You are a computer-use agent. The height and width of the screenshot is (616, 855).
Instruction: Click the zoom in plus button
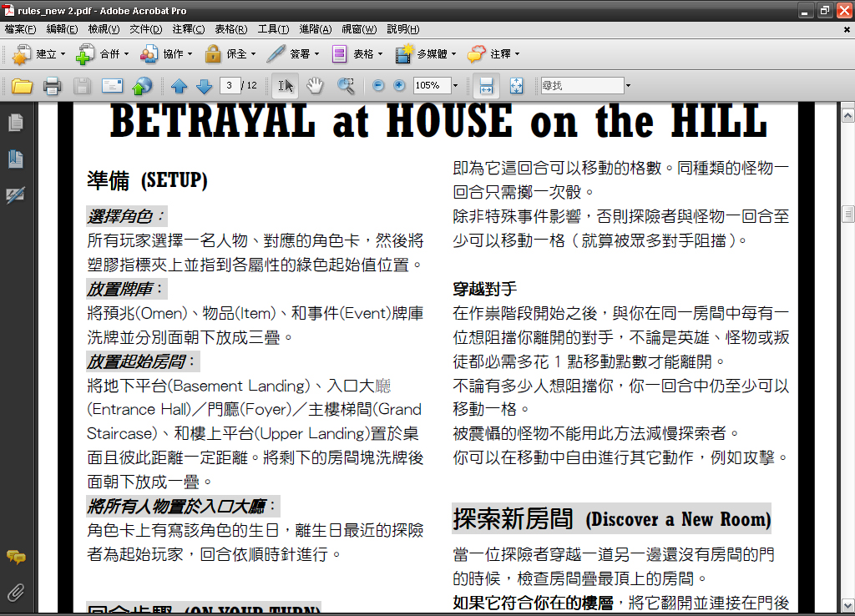(x=399, y=85)
